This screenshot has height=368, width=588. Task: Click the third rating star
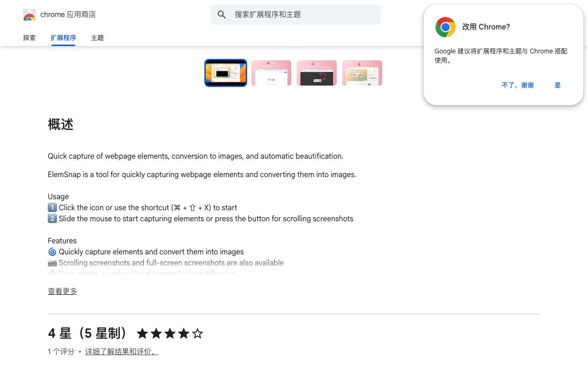coord(170,333)
